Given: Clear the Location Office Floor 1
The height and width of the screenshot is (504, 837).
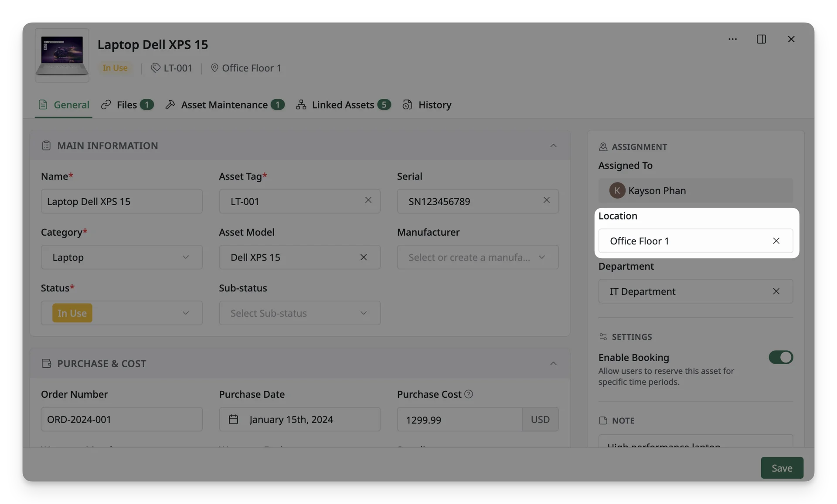Looking at the screenshot, I should pyautogui.click(x=776, y=241).
